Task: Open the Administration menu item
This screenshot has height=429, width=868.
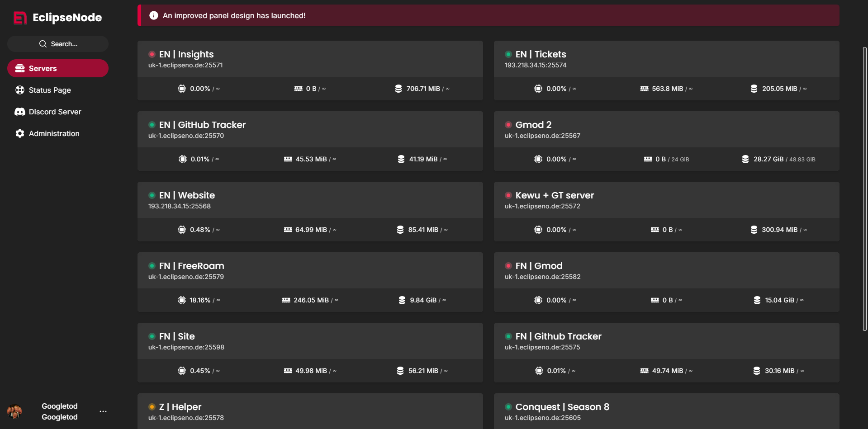Action: (x=54, y=133)
